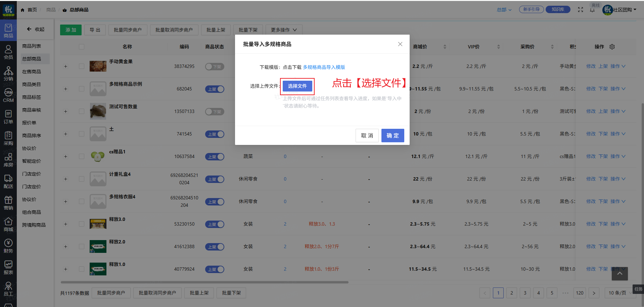Click the notification bell icon
Screen dimensions: 644x307
[x=592, y=10]
